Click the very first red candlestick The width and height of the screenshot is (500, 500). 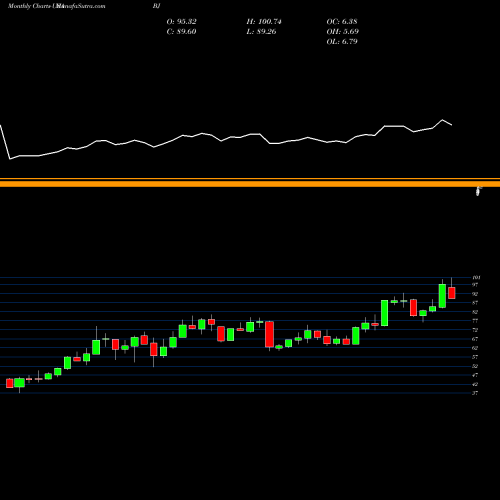coord(10,383)
